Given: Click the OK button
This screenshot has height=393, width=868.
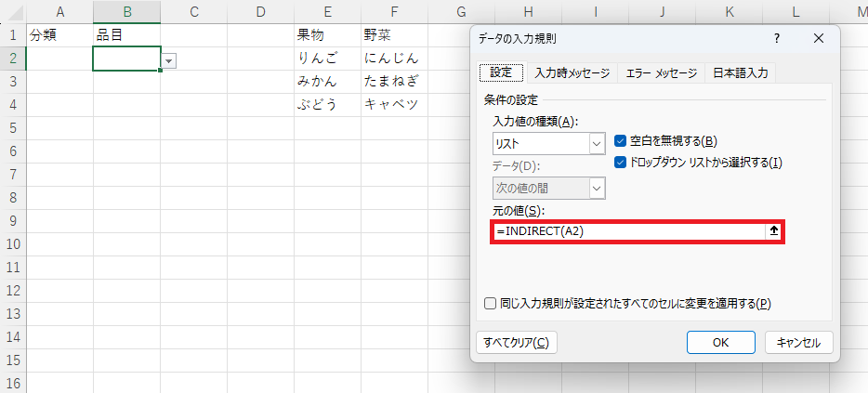Looking at the screenshot, I should pyautogui.click(x=721, y=343).
